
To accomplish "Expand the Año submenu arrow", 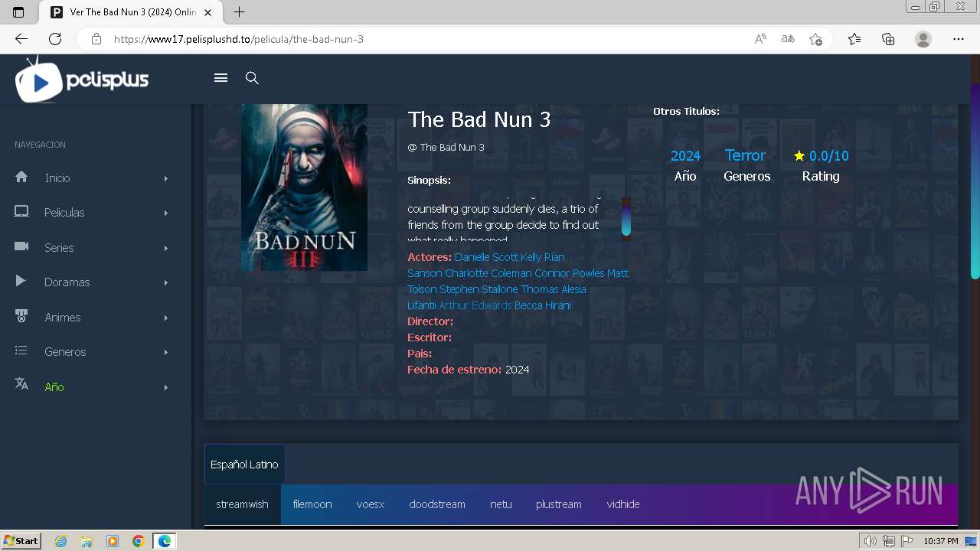I will (166, 387).
